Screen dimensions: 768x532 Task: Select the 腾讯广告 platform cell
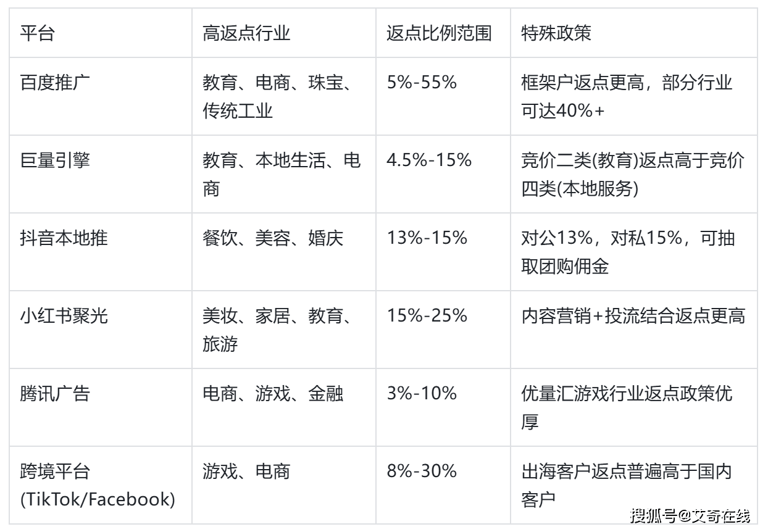(x=54, y=394)
